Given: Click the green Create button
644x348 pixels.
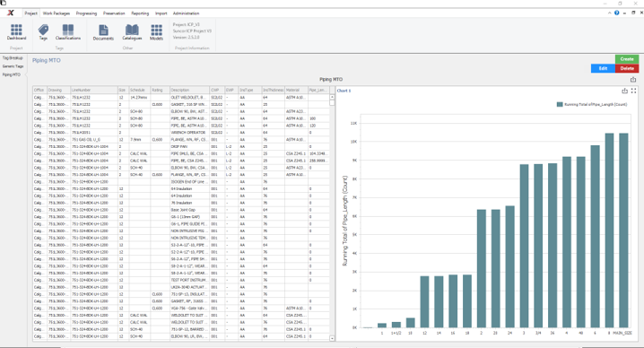Looking at the screenshot, I should (x=627, y=59).
